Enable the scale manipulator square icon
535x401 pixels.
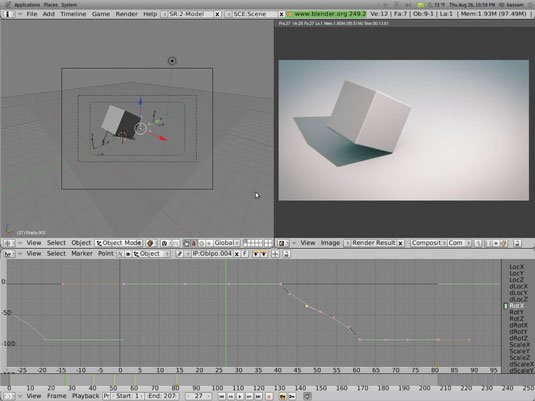click(x=209, y=243)
